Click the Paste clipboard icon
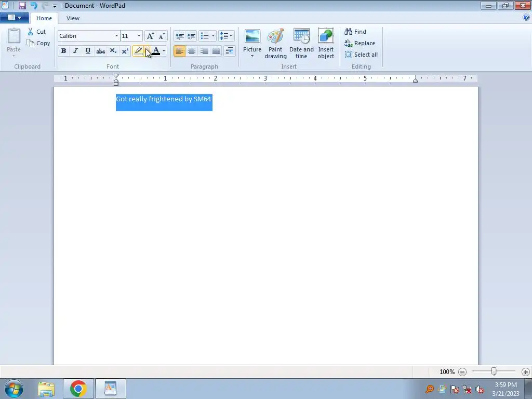Screen dimensions: 532x399 (14, 36)
